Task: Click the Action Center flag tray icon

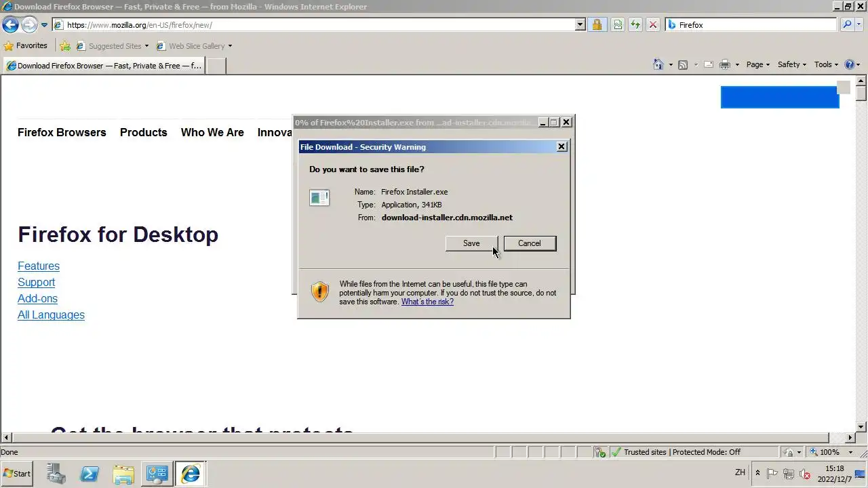Action: pos(772,474)
